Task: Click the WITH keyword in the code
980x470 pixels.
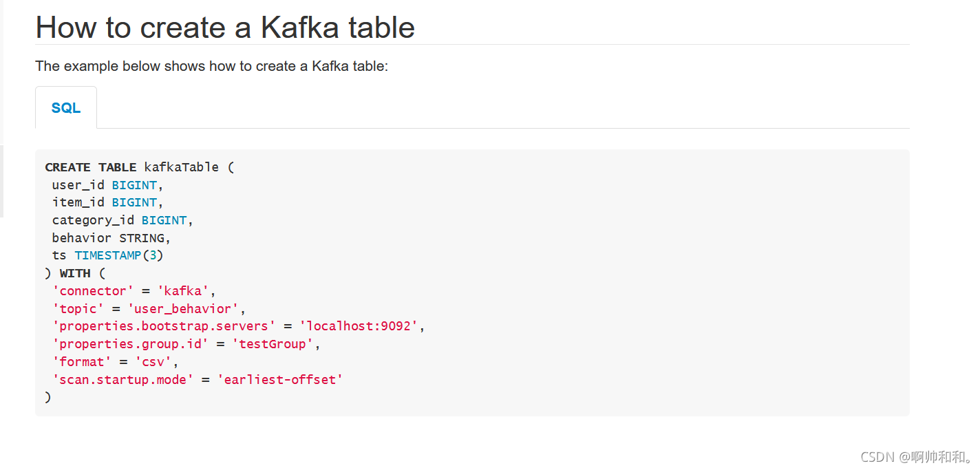Action: tap(75, 273)
